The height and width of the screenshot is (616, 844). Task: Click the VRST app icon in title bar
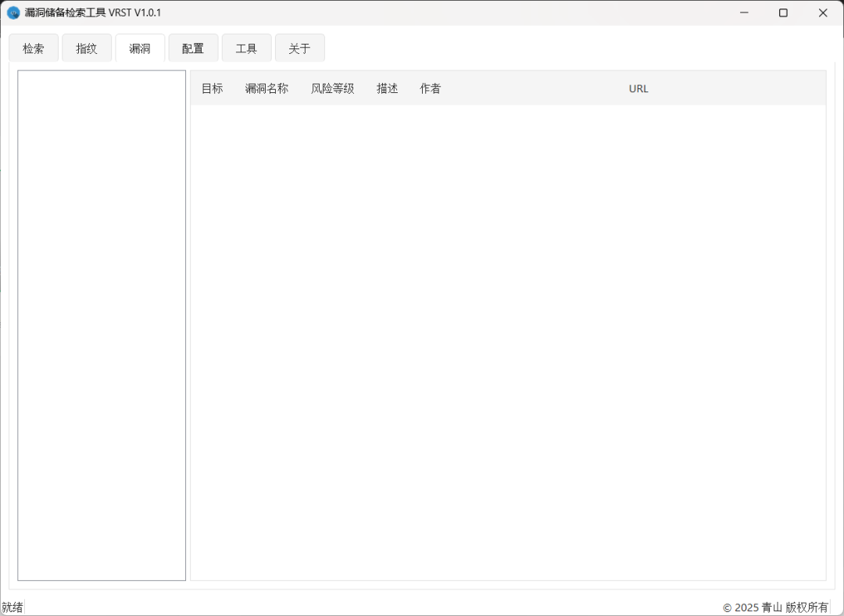tap(13, 13)
